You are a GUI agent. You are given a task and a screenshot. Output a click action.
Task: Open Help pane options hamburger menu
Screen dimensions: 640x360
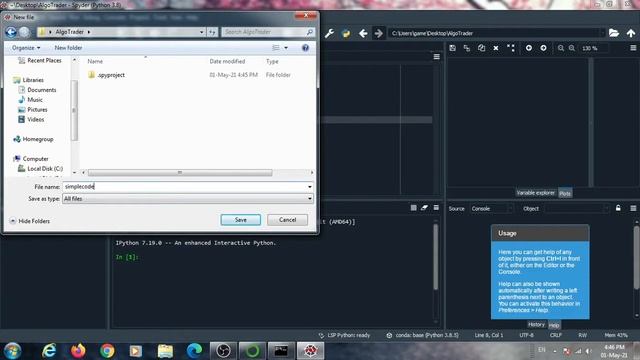point(633,208)
